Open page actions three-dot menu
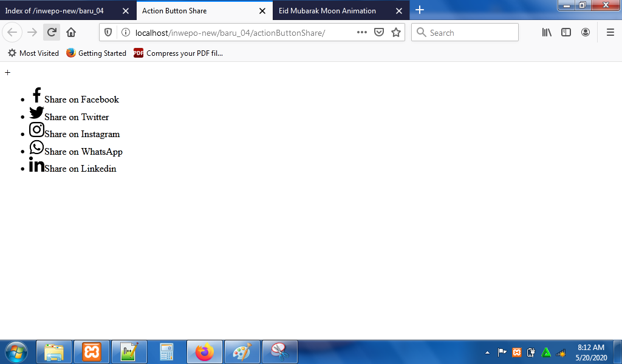 pos(362,33)
